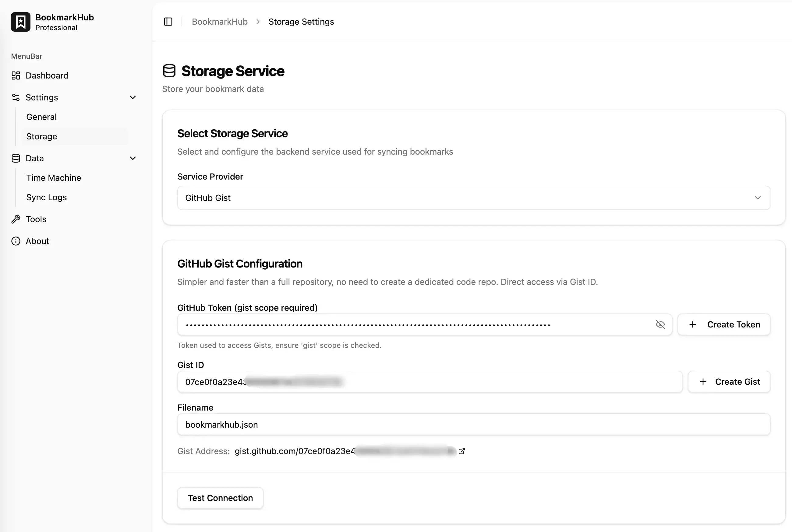Click the Data database icon in sidebar

[x=16, y=158]
